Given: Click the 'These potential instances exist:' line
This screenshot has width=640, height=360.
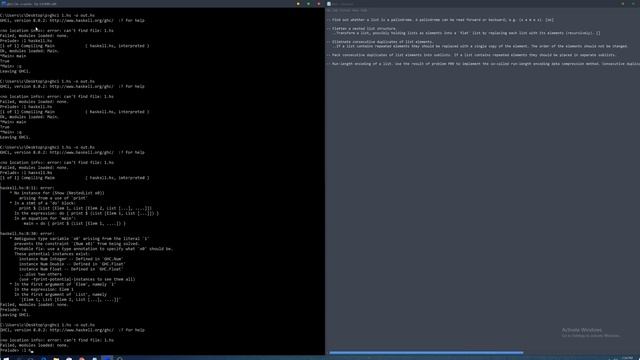Looking at the screenshot, I should pos(52,254).
